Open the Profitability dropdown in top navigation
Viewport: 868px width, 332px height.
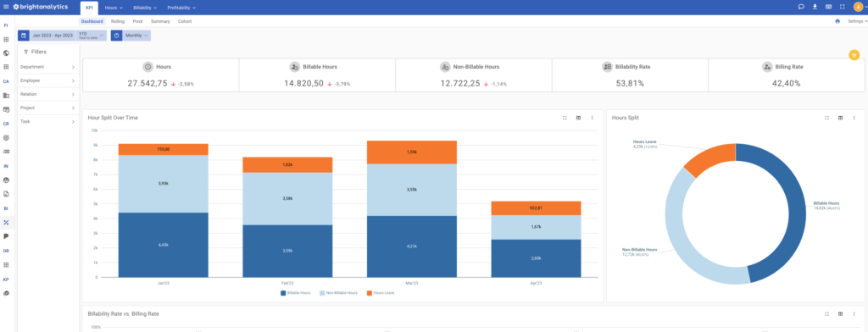tap(181, 8)
